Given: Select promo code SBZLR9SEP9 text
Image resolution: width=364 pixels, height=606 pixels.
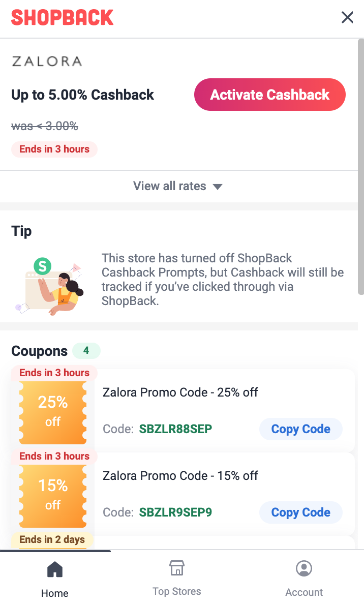Looking at the screenshot, I should tap(175, 512).
